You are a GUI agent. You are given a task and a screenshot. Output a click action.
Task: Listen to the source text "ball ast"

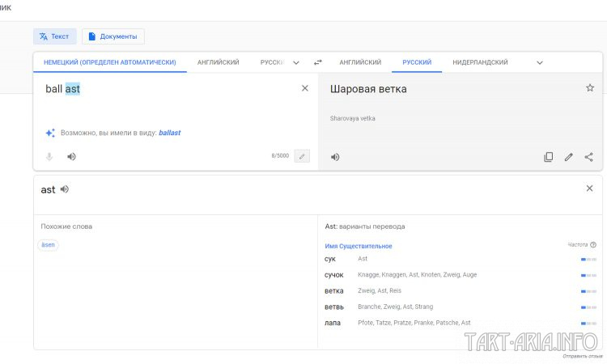tap(71, 156)
